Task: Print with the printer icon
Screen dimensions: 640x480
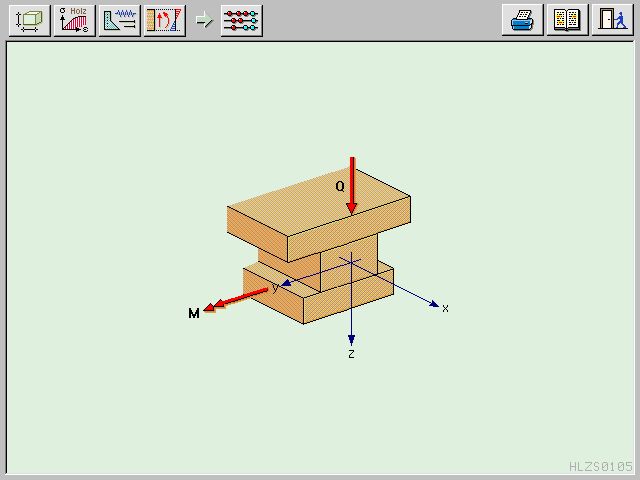Action: (522, 20)
